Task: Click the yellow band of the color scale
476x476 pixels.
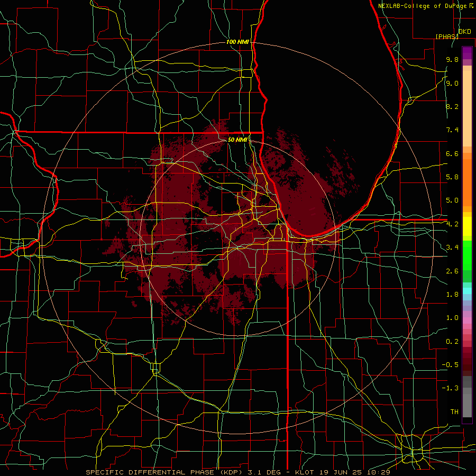Action: click(467, 226)
